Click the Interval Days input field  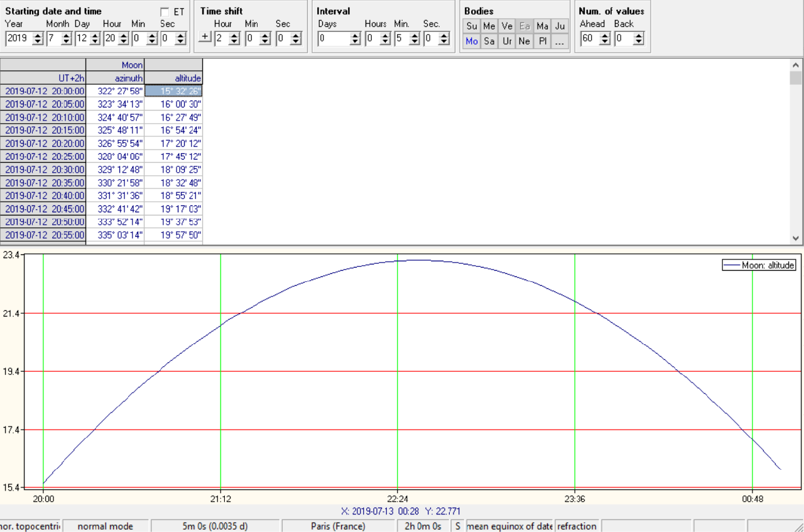point(334,38)
